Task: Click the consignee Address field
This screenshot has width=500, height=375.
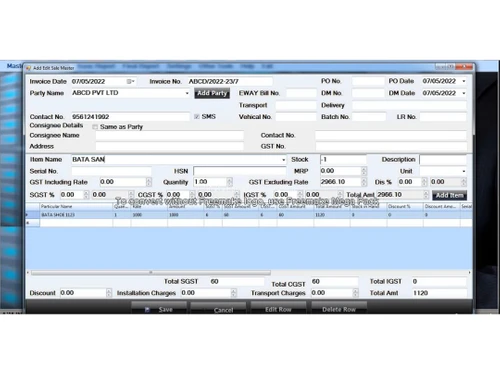Action: pos(170,146)
